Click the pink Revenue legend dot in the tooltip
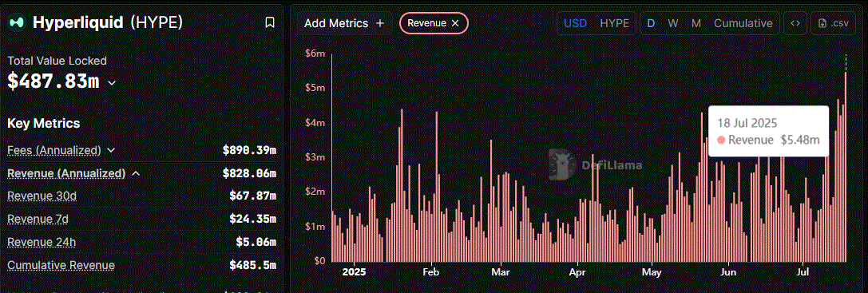The width and height of the screenshot is (868, 293). (721, 141)
